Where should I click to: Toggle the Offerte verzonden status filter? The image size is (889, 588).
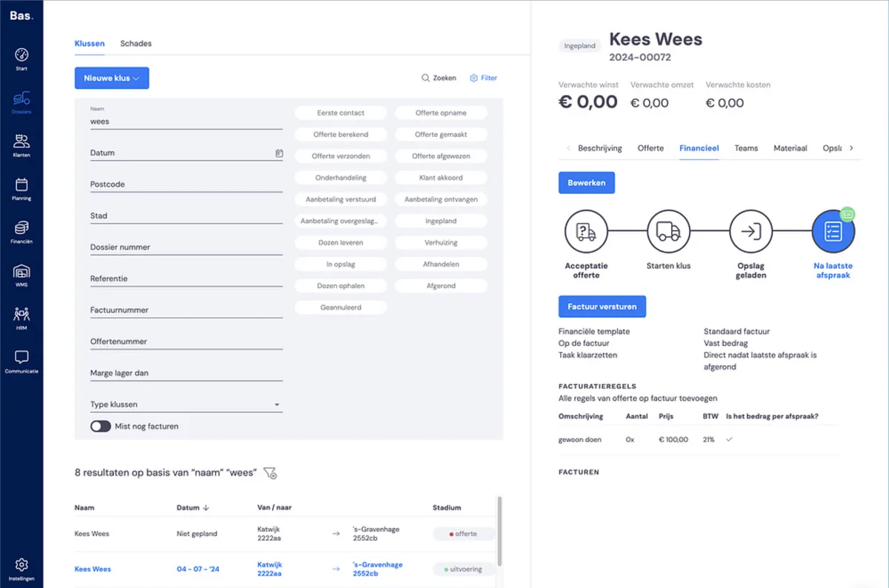341,156
